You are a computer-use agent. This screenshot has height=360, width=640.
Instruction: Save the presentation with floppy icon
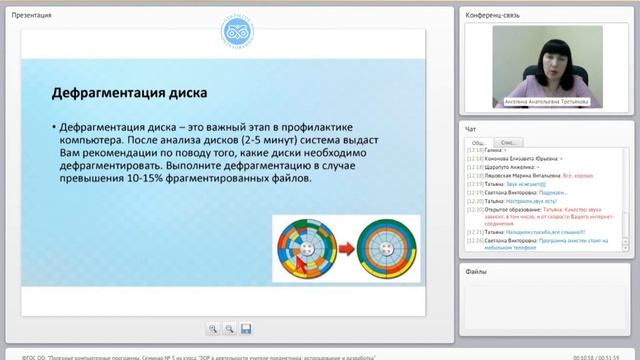[246, 329]
